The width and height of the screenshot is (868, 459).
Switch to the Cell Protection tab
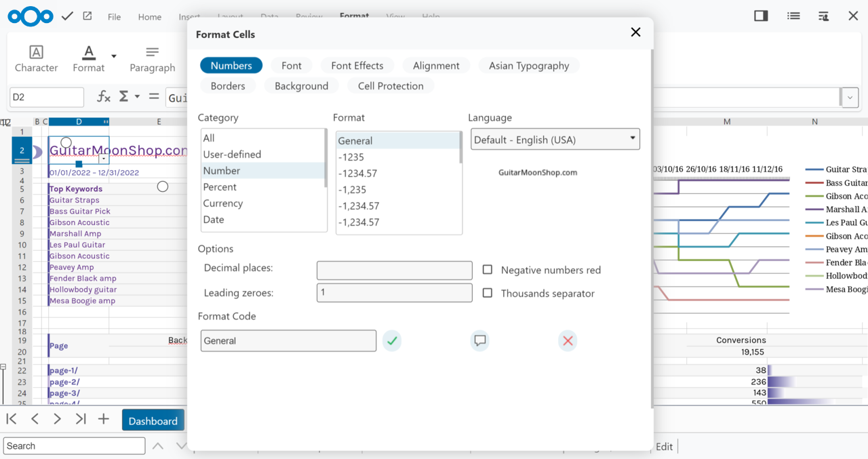tap(391, 85)
